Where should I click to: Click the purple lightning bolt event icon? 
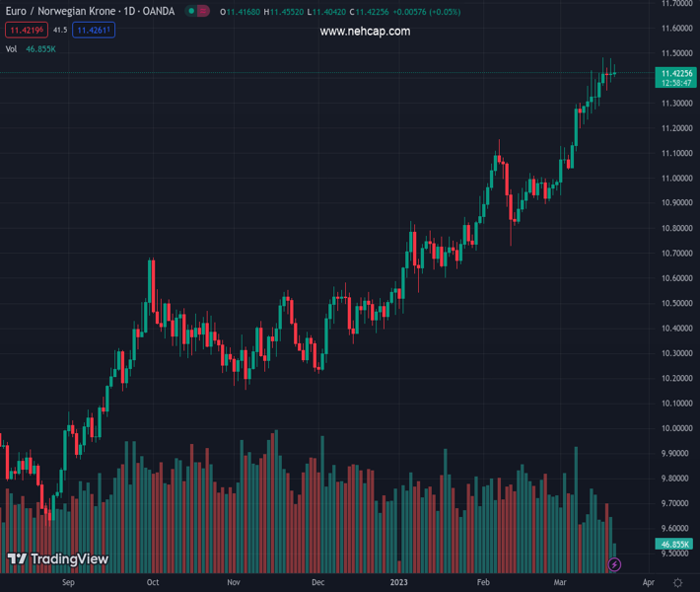614,564
